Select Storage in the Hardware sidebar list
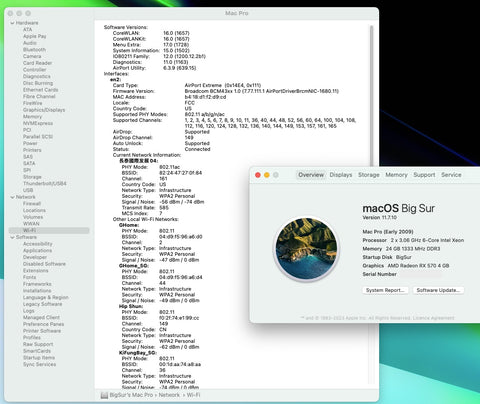Image resolution: width=480 pixels, height=404 pixels. [x=32, y=177]
